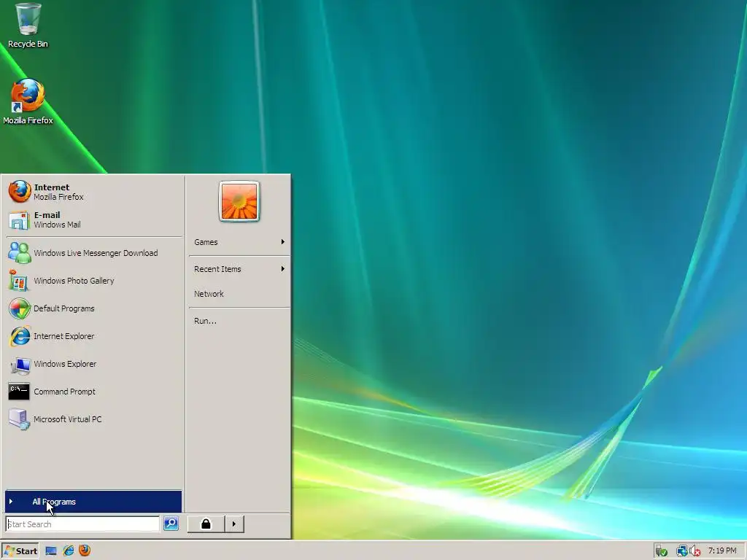Lock the computer with padlock button

point(206,524)
